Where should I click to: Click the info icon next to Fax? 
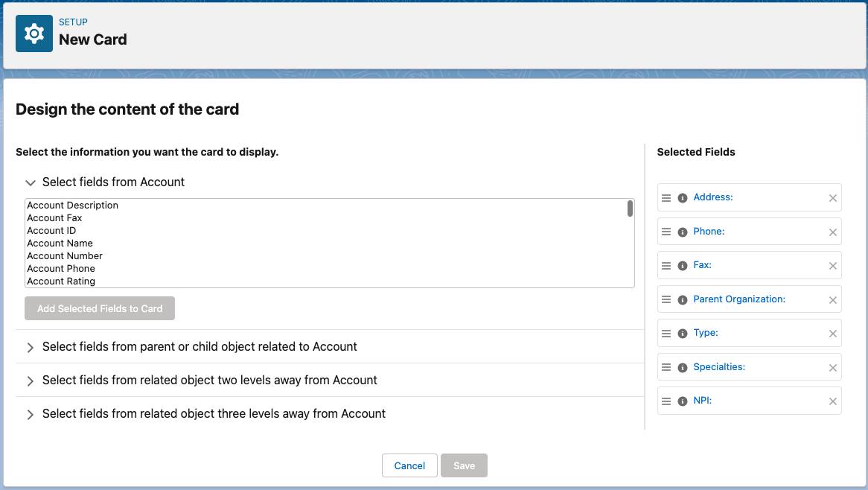pos(683,265)
